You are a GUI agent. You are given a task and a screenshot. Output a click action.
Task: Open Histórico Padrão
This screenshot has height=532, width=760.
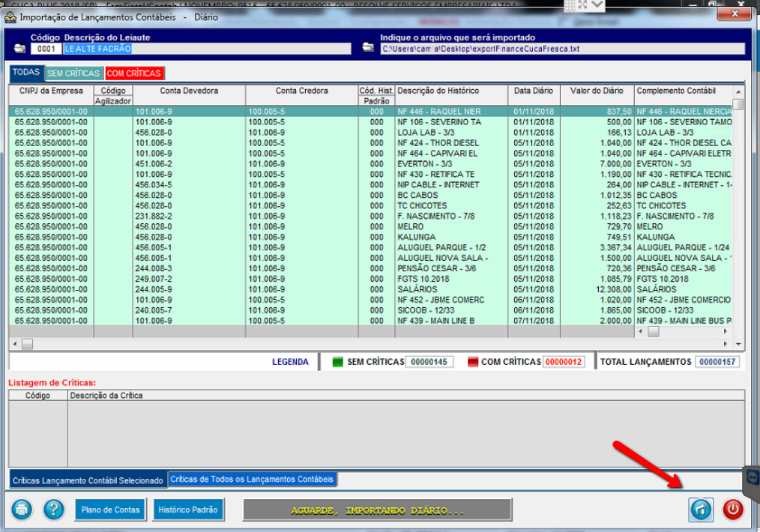coord(189,510)
